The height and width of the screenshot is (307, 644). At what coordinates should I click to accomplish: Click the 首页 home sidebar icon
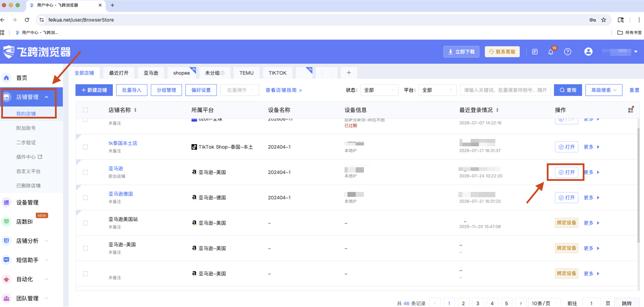click(x=7, y=78)
